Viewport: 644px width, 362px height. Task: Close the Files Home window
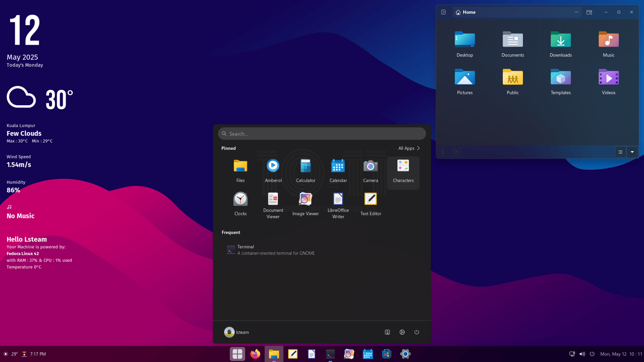pyautogui.click(x=632, y=12)
